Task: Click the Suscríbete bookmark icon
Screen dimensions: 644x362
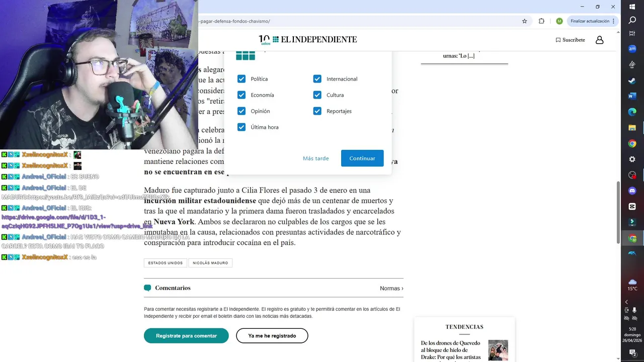Action: [558, 40]
